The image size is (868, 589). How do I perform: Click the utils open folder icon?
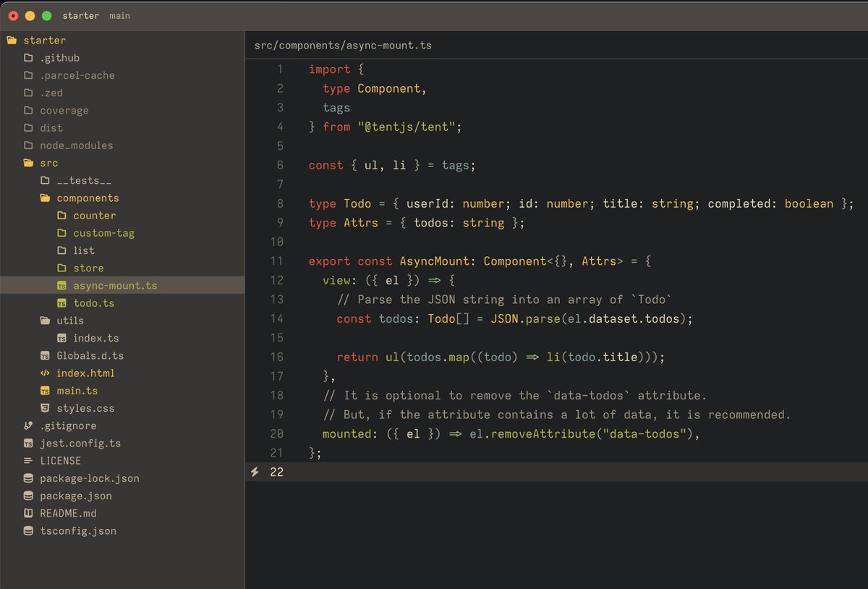(45, 321)
